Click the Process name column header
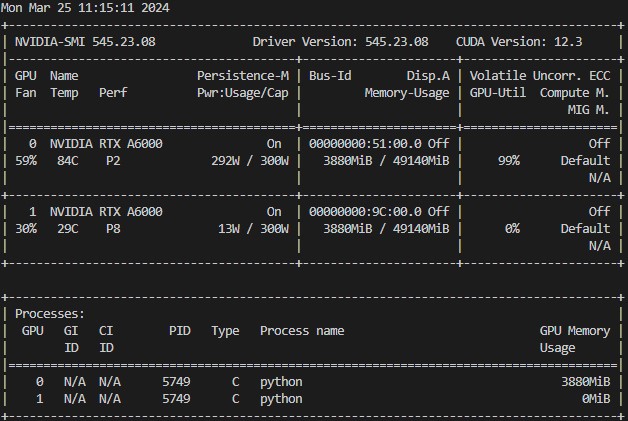 (302, 330)
